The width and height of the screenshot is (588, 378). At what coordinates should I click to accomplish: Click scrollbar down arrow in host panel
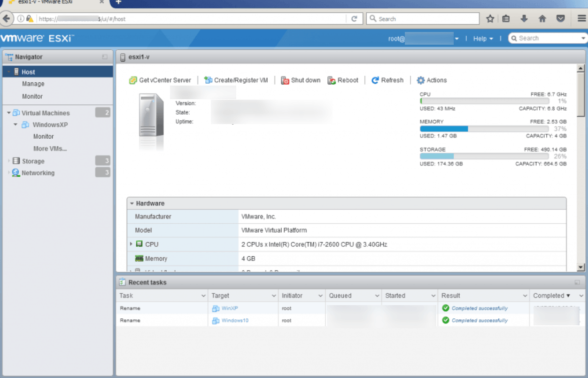pyautogui.click(x=580, y=267)
